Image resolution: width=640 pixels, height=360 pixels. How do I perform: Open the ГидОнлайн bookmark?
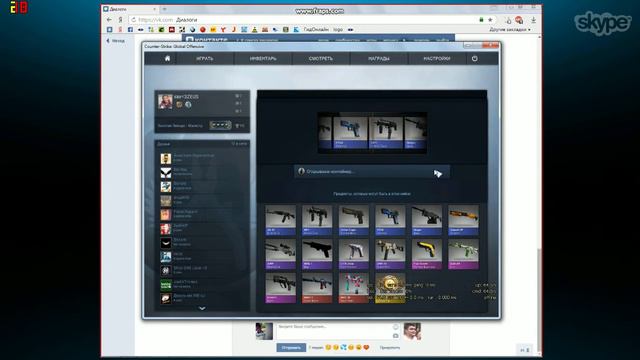[x=316, y=29]
